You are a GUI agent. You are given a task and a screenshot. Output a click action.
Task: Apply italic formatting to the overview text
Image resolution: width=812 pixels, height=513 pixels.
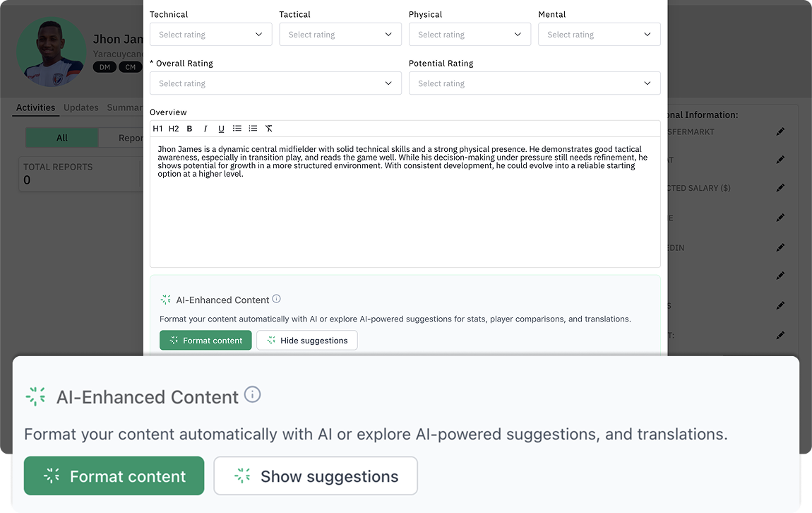point(205,129)
